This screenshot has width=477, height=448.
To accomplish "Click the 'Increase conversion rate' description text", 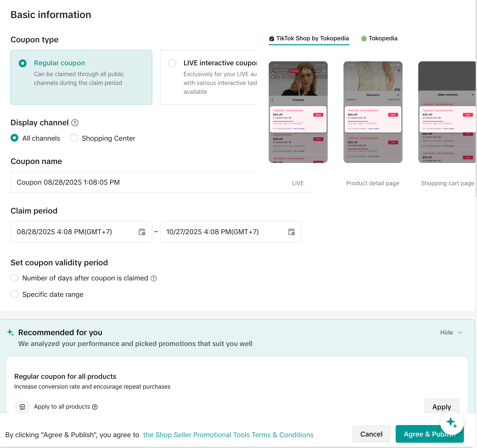I will [x=93, y=387].
